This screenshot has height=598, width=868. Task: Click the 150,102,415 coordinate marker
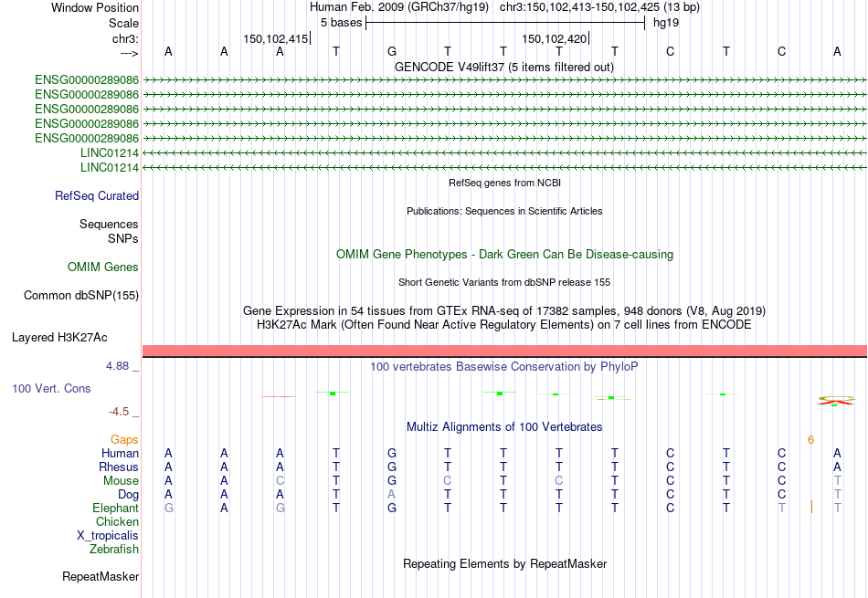coord(276,38)
